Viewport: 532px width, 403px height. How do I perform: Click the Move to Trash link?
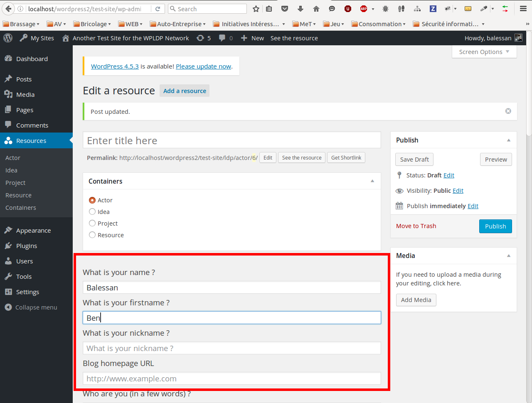click(x=416, y=226)
